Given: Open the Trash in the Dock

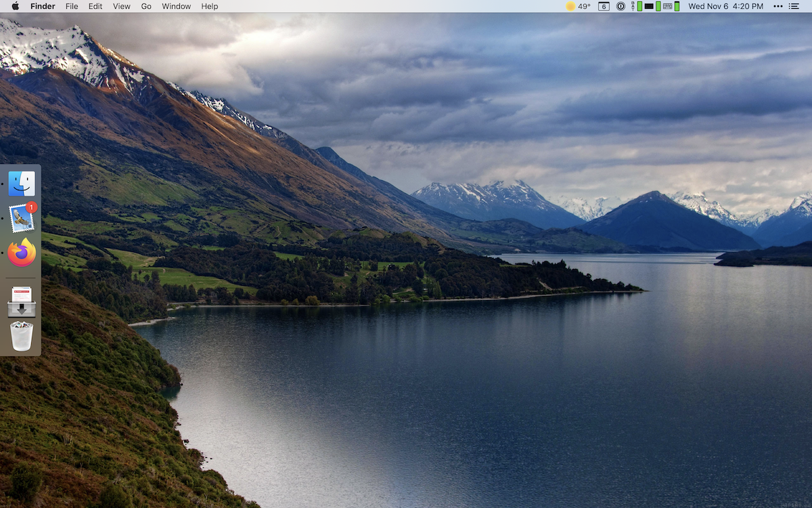Looking at the screenshot, I should 22,336.
